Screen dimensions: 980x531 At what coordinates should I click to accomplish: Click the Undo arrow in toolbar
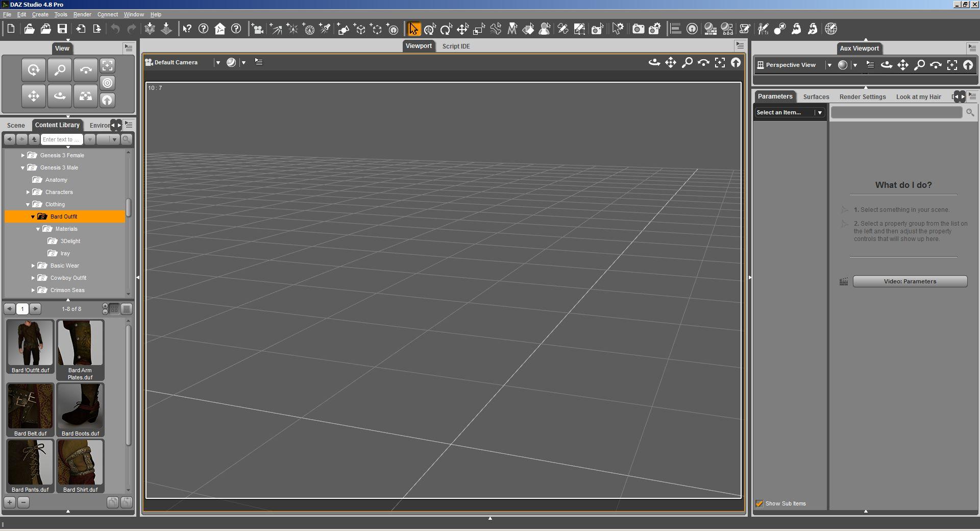pyautogui.click(x=115, y=29)
